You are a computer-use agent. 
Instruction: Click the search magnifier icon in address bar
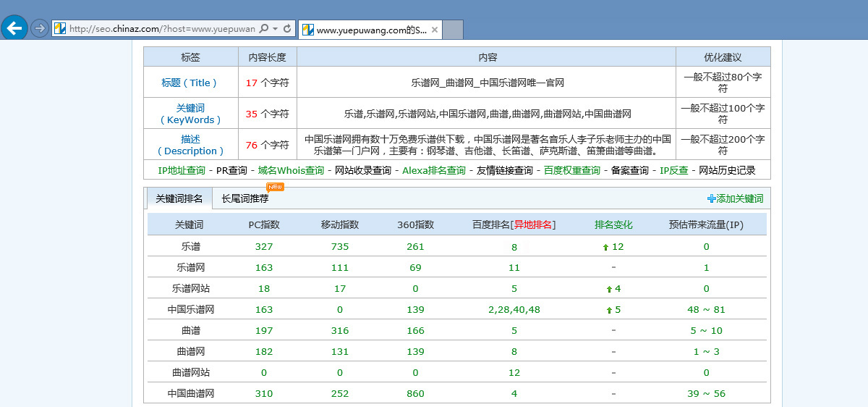click(263, 29)
